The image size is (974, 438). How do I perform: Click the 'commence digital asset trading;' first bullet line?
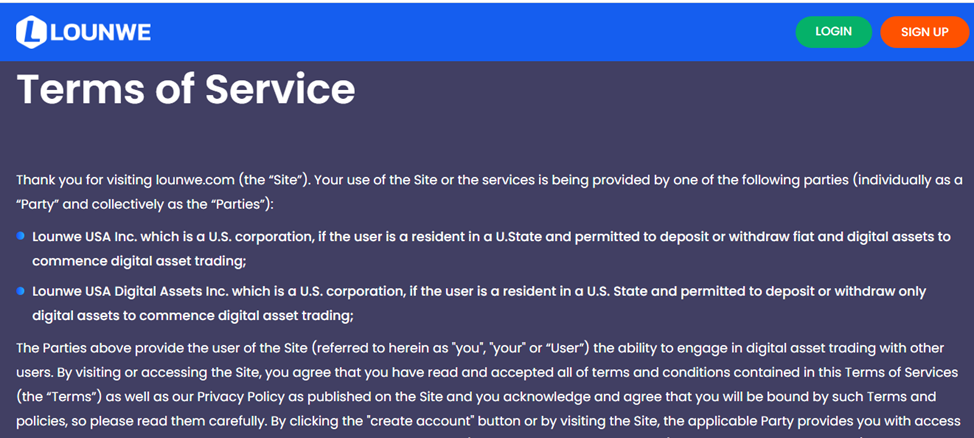138,261
